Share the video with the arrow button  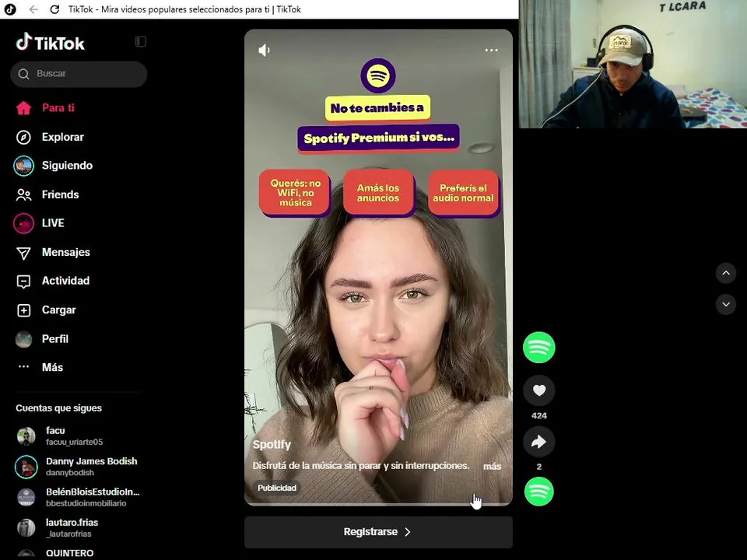pos(538,442)
